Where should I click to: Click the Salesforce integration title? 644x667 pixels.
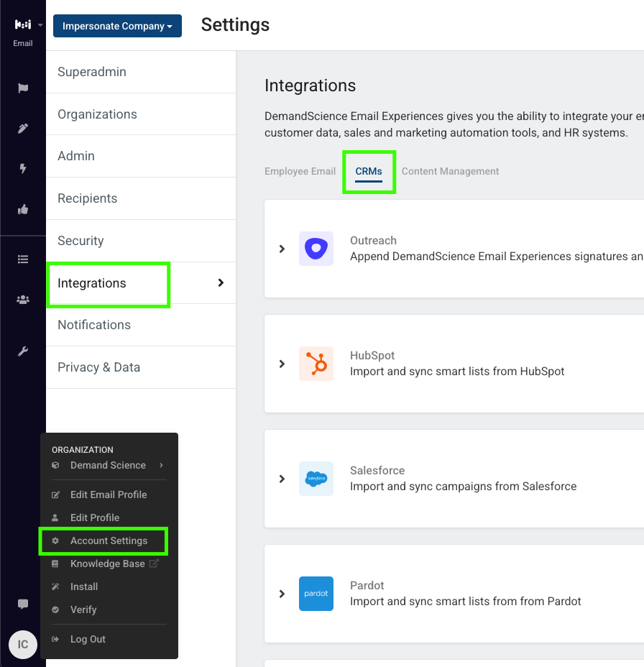tap(377, 470)
